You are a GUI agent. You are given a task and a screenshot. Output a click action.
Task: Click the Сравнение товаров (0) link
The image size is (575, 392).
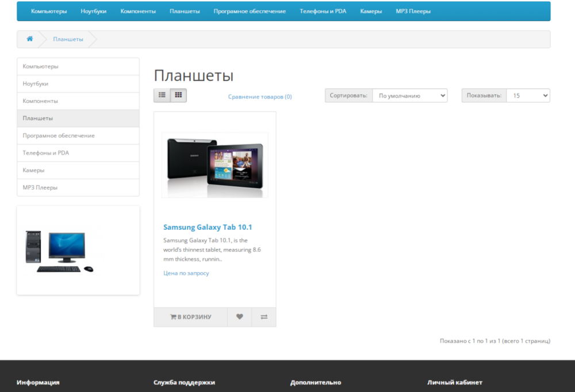[x=260, y=97]
